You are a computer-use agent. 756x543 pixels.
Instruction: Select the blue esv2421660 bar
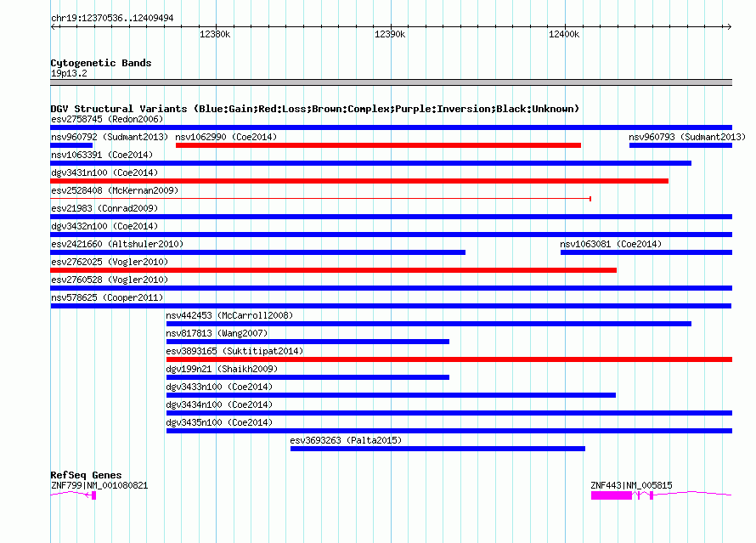(258, 252)
